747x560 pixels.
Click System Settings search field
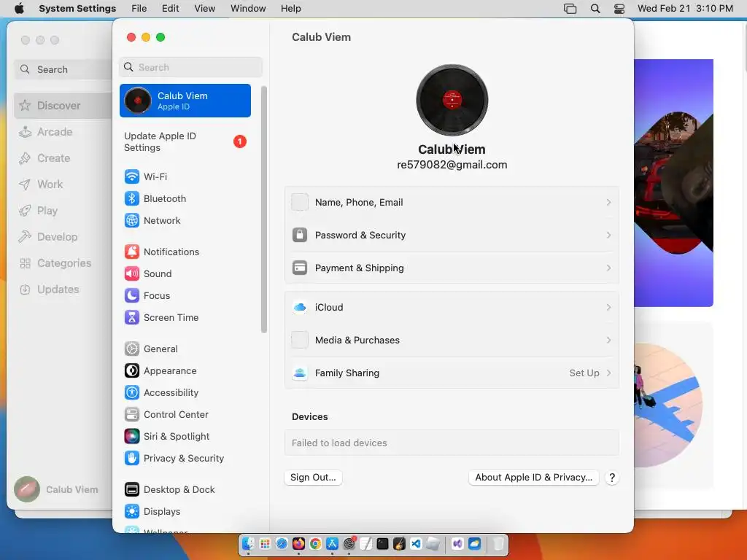(x=190, y=67)
